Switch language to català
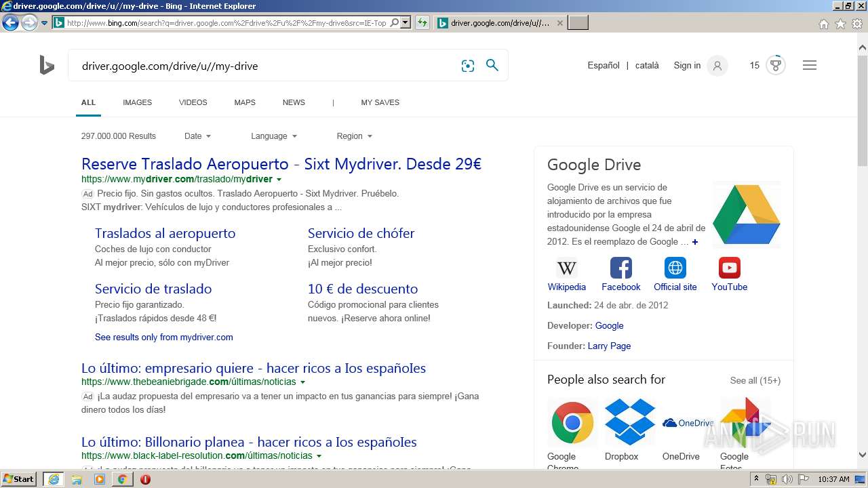 647,66
